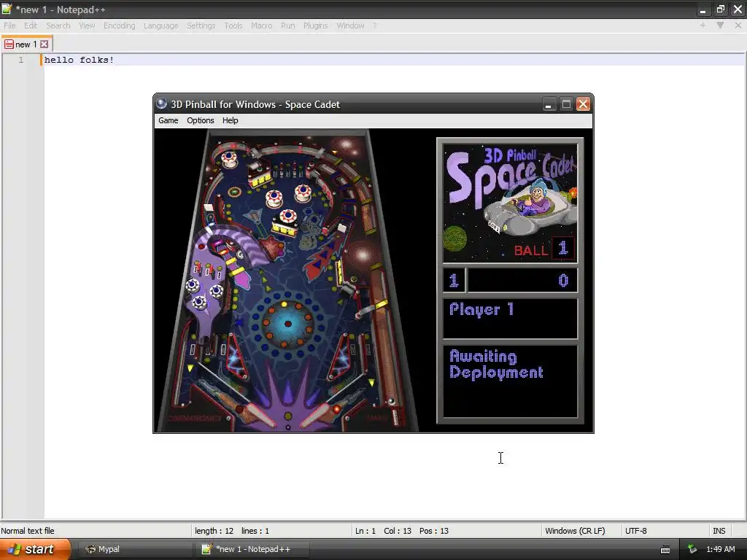Minimize the 3D Pinball window
This screenshot has width=747, height=560.
[x=549, y=104]
